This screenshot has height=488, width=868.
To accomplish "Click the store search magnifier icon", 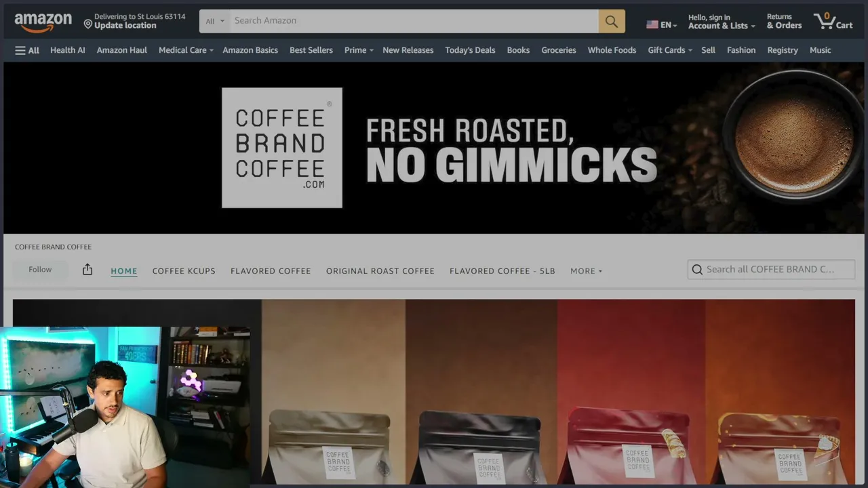I will 697,270.
